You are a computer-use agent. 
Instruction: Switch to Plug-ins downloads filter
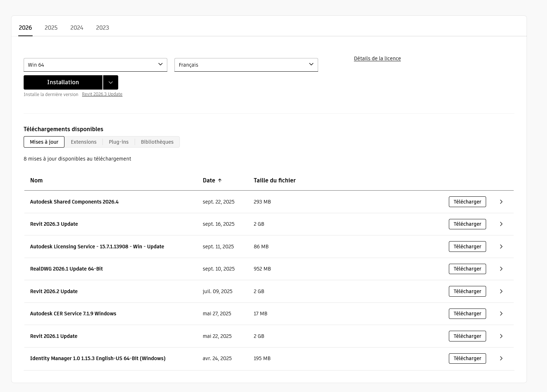119,142
